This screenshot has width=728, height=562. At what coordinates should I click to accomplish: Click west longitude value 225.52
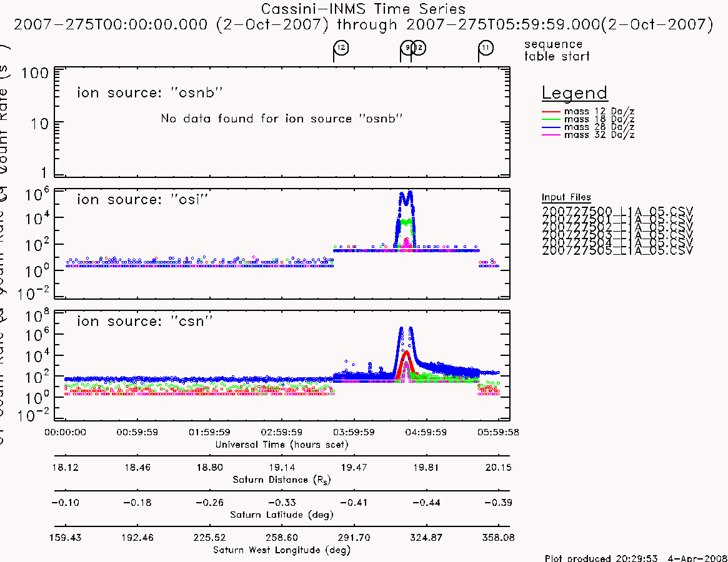pos(209,538)
